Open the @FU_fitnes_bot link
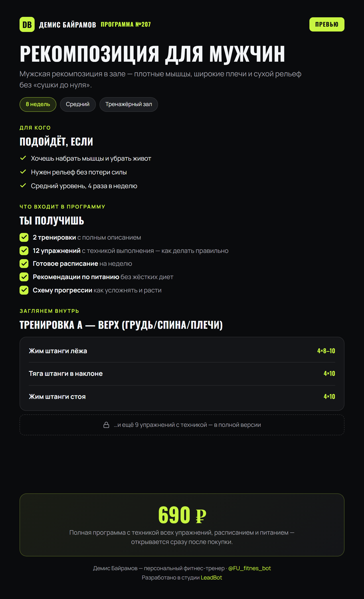 click(249, 568)
